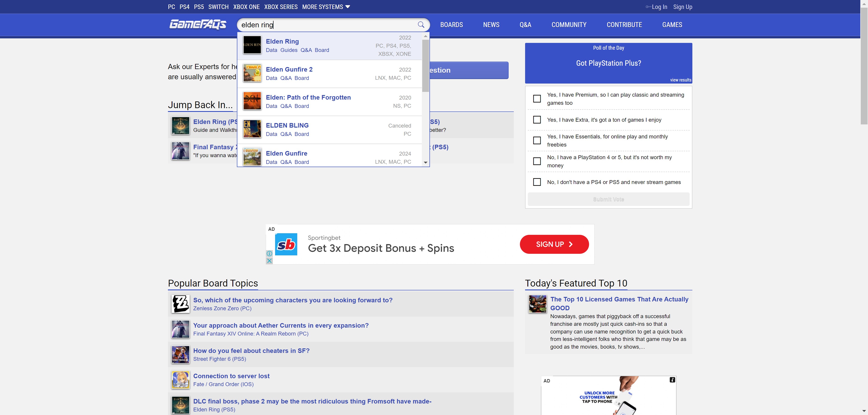Click the ad info icon beside Sportingbet
The height and width of the screenshot is (415, 868).
click(x=269, y=253)
